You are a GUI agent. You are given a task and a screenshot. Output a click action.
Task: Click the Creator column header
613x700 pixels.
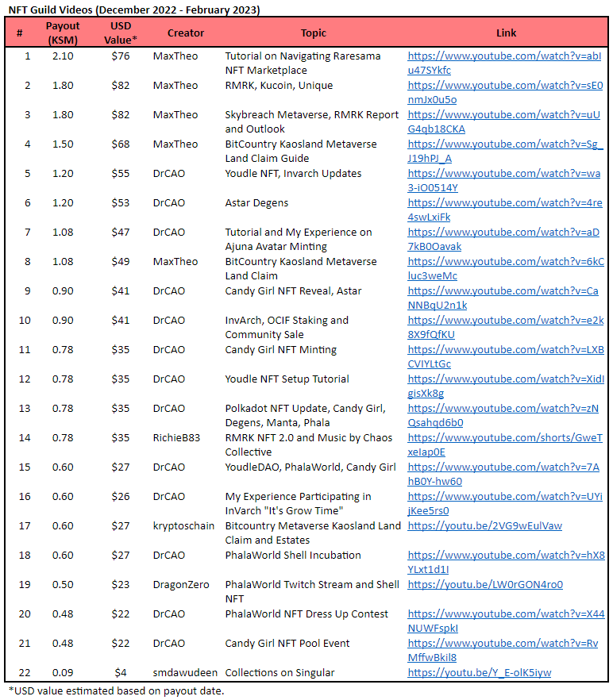(x=186, y=33)
